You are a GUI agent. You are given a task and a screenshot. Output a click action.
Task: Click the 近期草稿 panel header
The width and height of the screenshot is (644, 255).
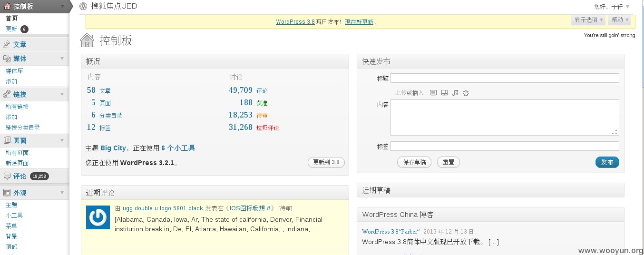click(490, 190)
